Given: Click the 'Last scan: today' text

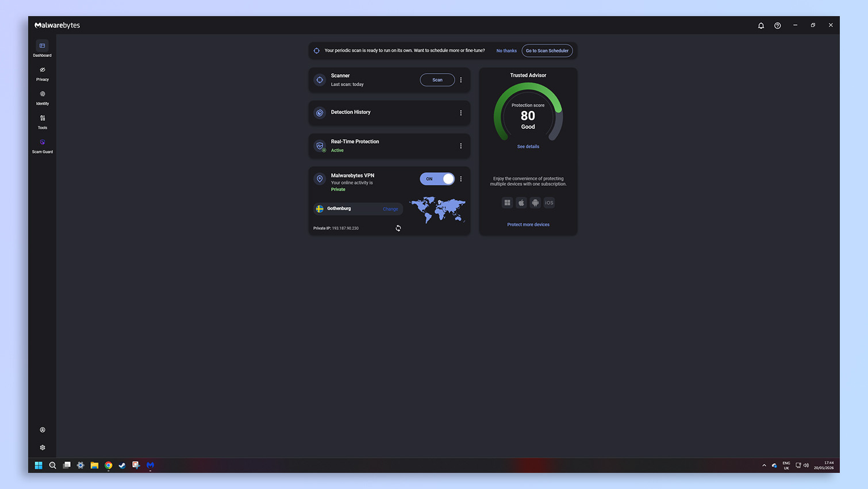Looking at the screenshot, I should click(x=347, y=85).
